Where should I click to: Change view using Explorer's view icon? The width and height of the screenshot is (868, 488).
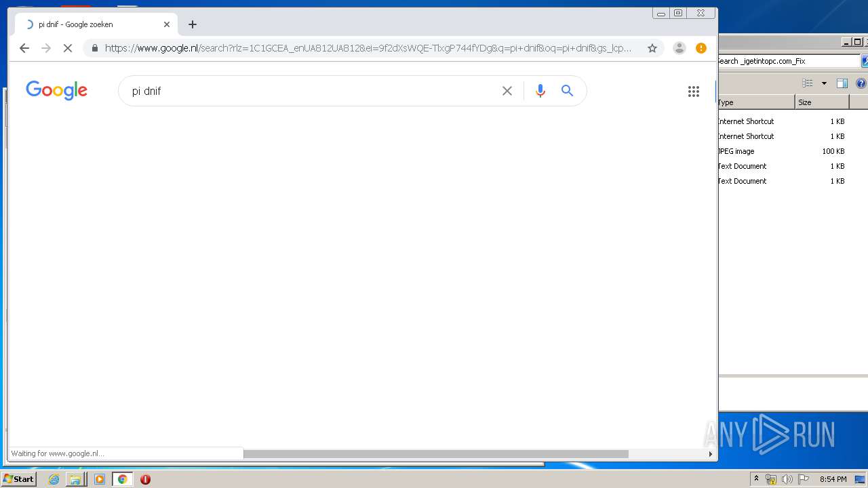point(808,83)
